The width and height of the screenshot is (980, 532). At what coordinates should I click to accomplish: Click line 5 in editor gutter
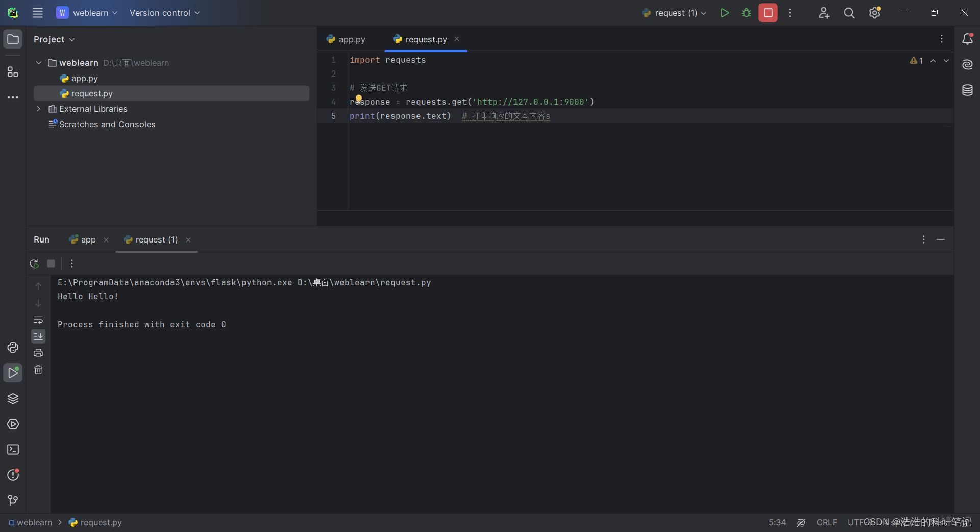[x=333, y=116]
